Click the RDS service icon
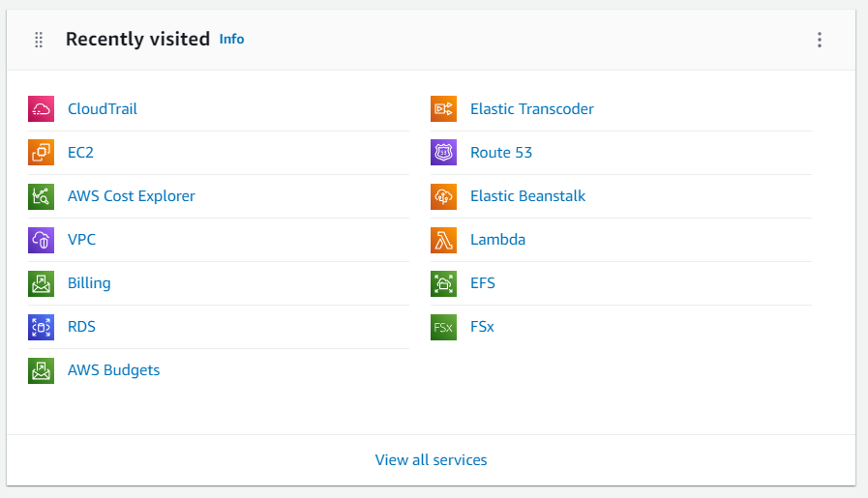This screenshot has height=498, width=868. pyautogui.click(x=41, y=327)
